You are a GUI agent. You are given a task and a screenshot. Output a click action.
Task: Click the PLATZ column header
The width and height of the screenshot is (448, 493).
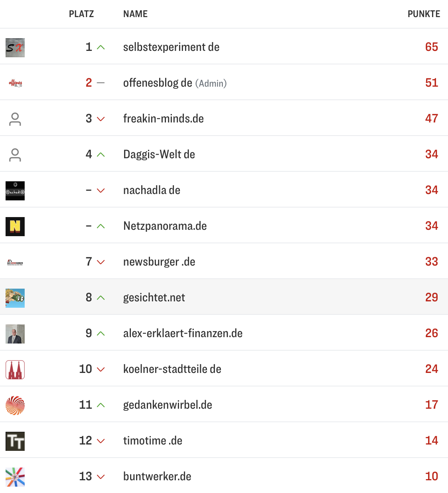pyautogui.click(x=81, y=14)
